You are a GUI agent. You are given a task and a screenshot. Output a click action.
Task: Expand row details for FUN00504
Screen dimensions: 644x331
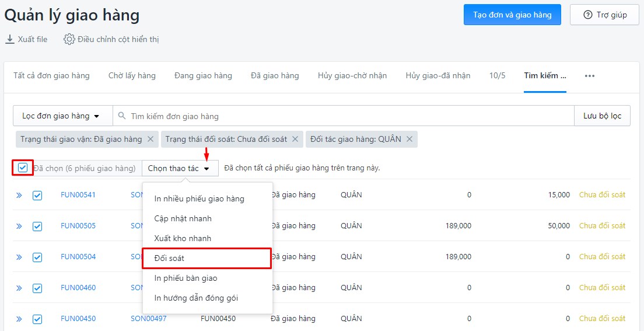point(19,257)
